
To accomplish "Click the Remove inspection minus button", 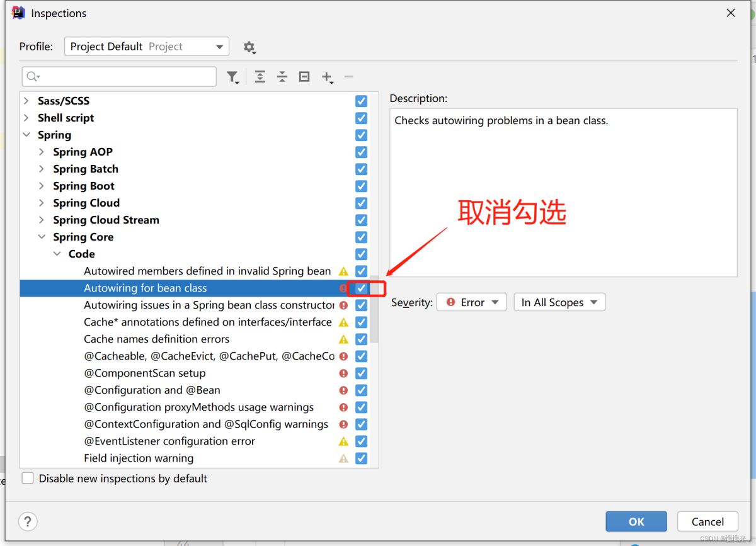I will click(348, 77).
